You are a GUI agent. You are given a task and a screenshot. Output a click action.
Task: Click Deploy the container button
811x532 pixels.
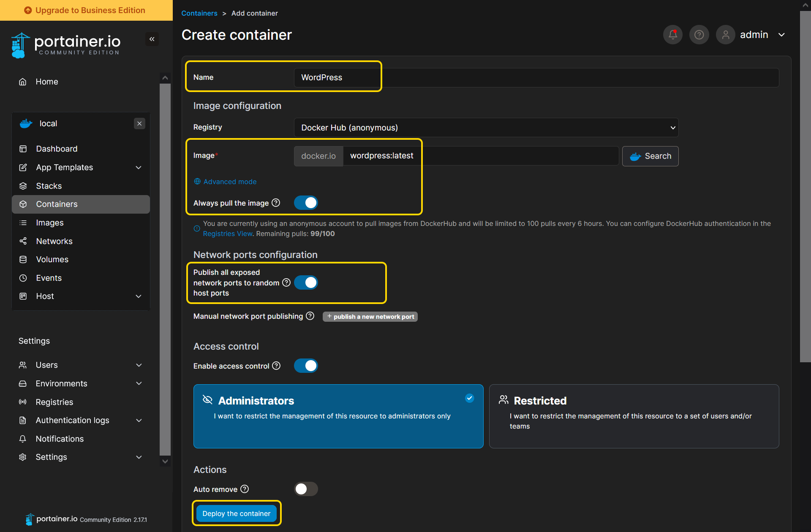(237, 514)
